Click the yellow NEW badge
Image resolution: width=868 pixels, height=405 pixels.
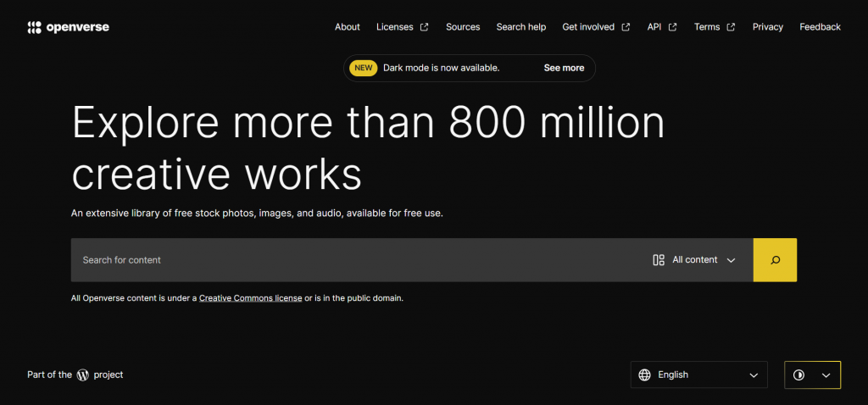363,68
